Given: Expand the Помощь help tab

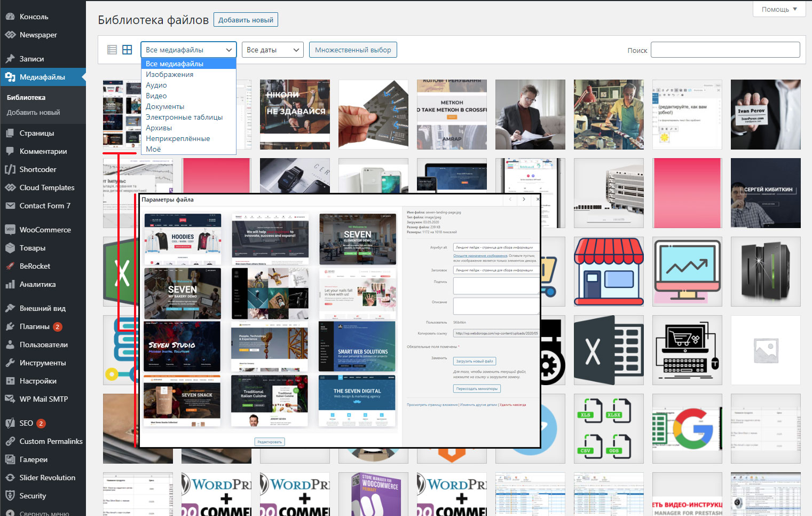Looking at the screenshot, I should tap(779, 9).
